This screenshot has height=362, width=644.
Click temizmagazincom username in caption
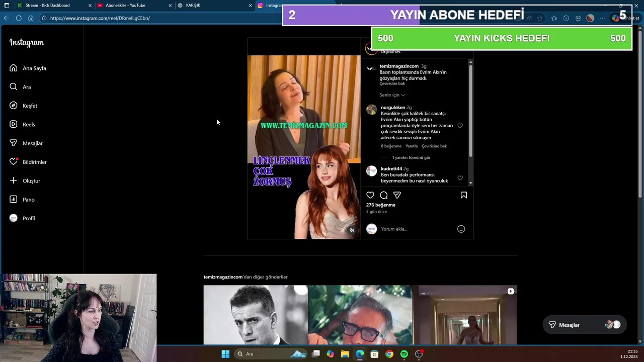(399, 66)
